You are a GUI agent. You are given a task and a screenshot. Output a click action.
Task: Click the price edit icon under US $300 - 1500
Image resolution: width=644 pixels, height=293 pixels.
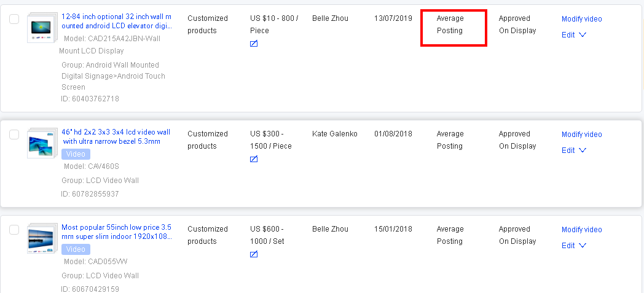254,159
